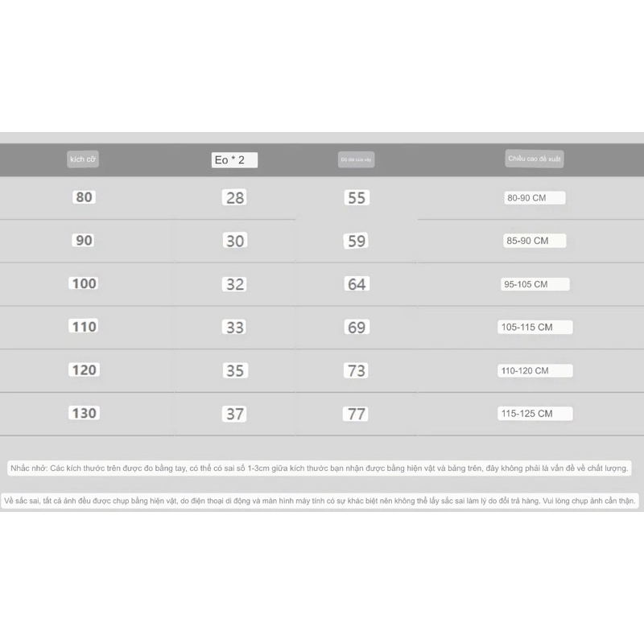Screen dimensions: 644x644
Task: Select the "95-105 CM" height range
Action: click(535, 284)
